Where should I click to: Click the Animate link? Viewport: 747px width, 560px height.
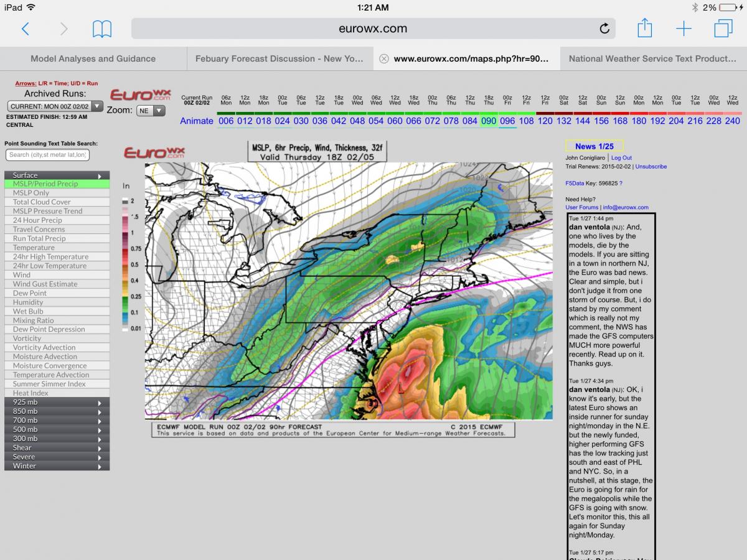pos(196,121)
